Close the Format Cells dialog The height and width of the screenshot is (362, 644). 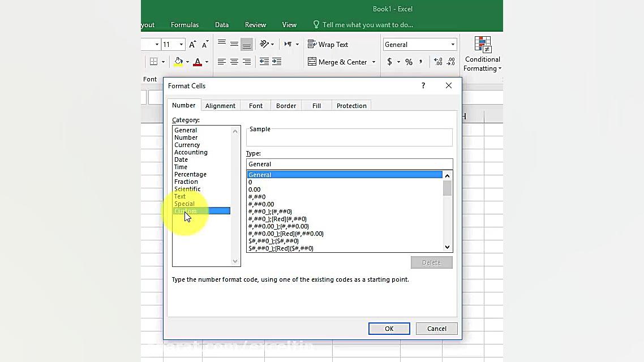coord(449,85)
